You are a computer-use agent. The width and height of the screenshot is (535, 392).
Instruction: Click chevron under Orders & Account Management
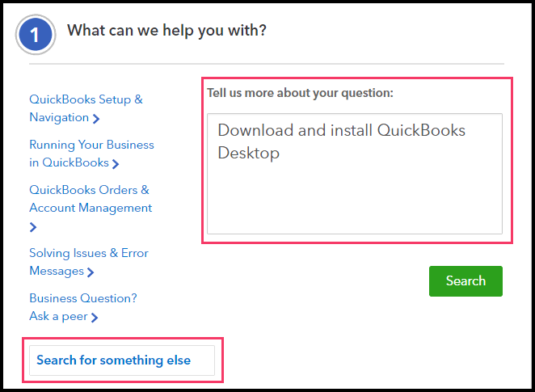pyautogui.click(x=33, y=228)
